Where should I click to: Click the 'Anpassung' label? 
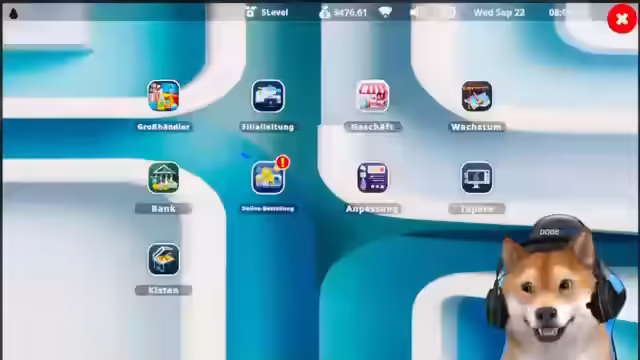point(372,209)
